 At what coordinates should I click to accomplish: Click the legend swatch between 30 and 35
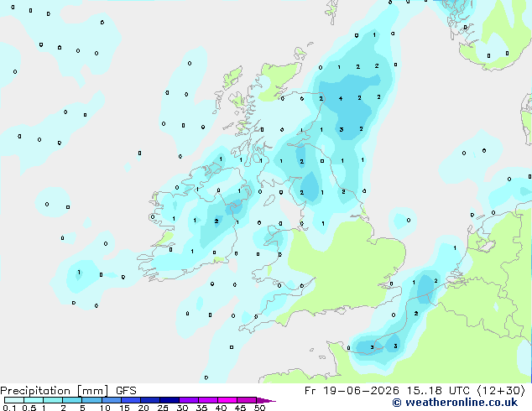click(x=189, y=400)
